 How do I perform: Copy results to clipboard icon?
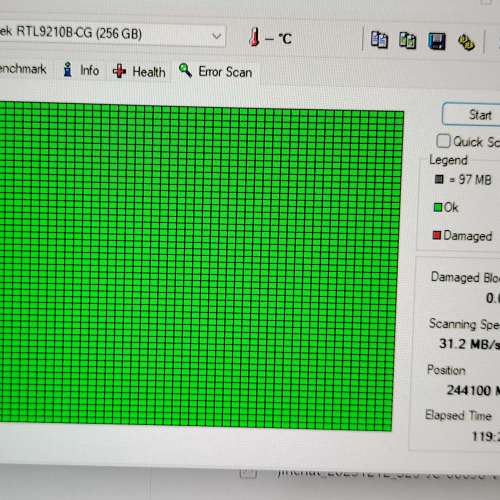379,40
